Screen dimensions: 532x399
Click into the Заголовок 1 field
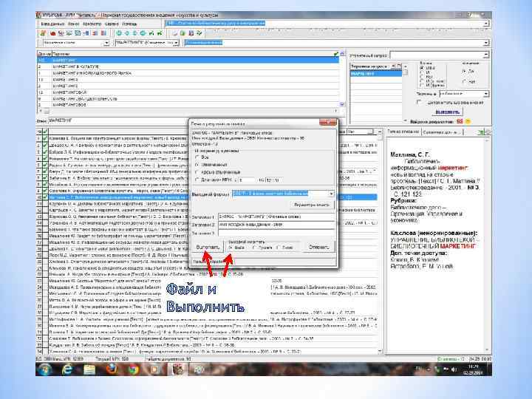point(276,216)
